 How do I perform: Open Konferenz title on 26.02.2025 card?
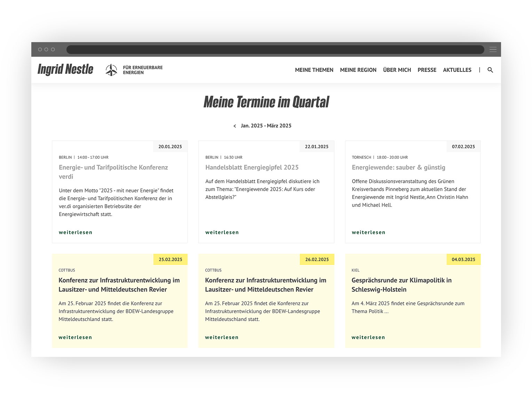265,285
